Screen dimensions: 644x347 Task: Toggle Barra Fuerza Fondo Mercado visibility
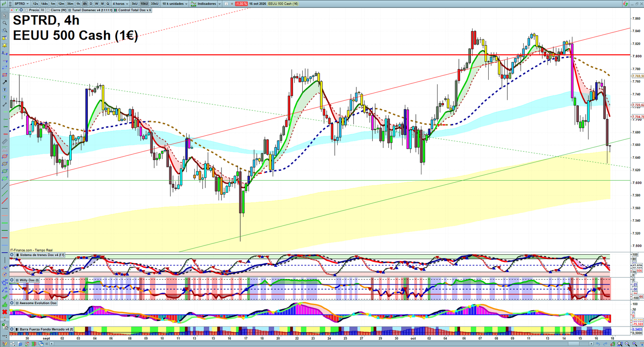pyautogui.click(x=17, y=329)
